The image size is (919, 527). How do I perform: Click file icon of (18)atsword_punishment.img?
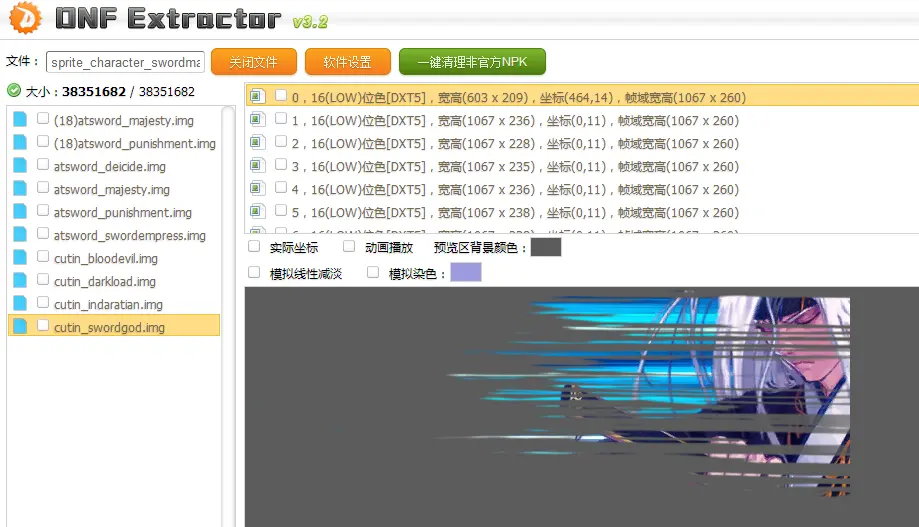(x=20, y=142)
